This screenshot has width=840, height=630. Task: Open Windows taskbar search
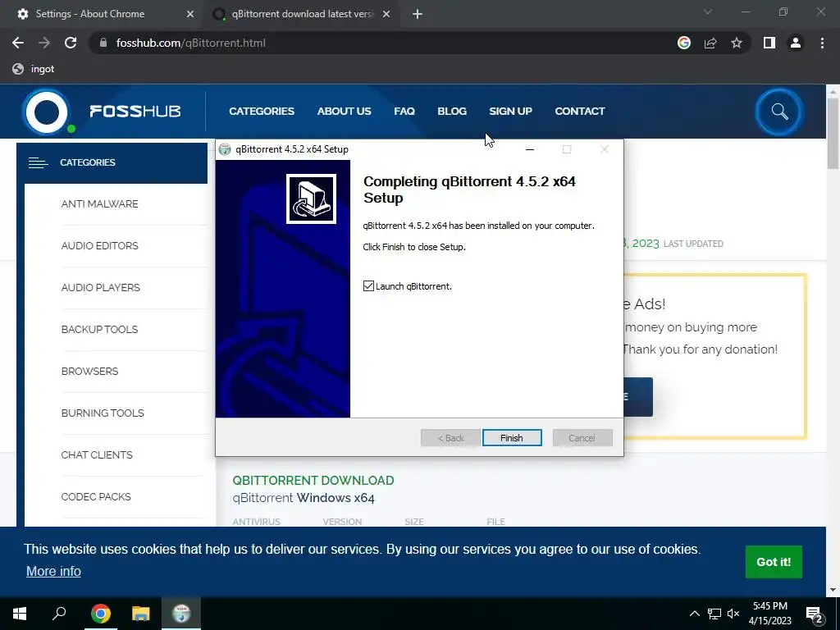coord(59,614)
